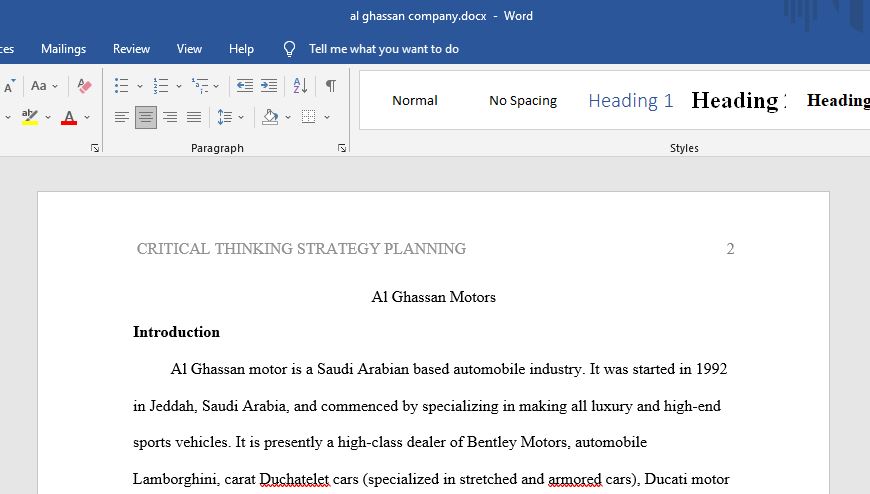Apply red font color
The image size is (870, 494).
click(69, 117)
